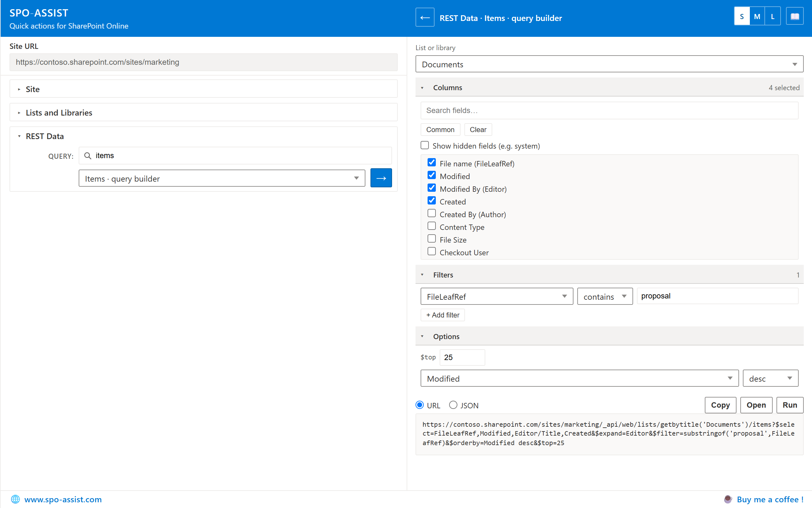Viewport: 812px width, 508px height.
Task: Open the www.spo-assist.com link
Action: coord(63,499)
